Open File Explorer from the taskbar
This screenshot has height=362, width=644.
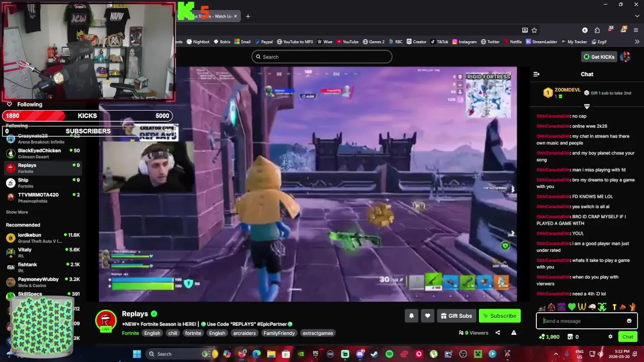271,354
